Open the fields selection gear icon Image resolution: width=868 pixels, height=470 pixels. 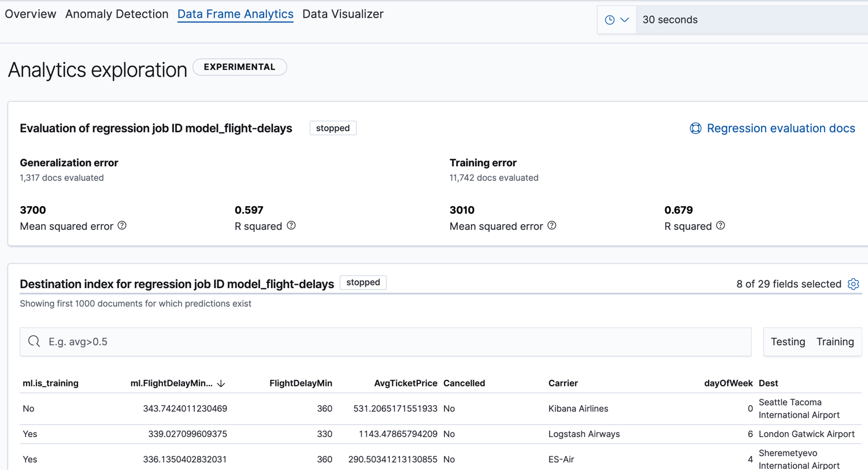pyautogui.click(x=854, y=284)
